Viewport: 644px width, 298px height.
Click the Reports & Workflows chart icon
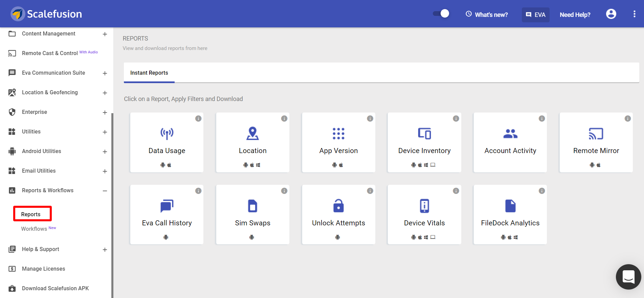(12, 190)
